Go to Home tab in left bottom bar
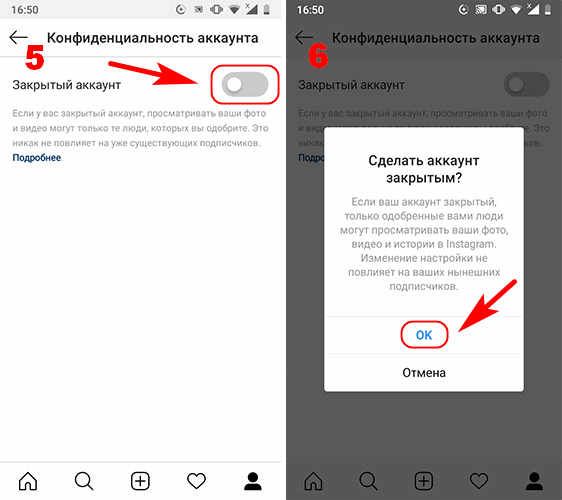Screen dimensions: 562x500 coord(28,481)
